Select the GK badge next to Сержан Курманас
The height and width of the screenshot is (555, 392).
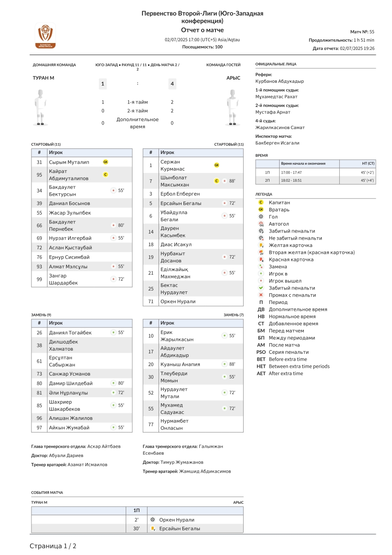(216, 165)
